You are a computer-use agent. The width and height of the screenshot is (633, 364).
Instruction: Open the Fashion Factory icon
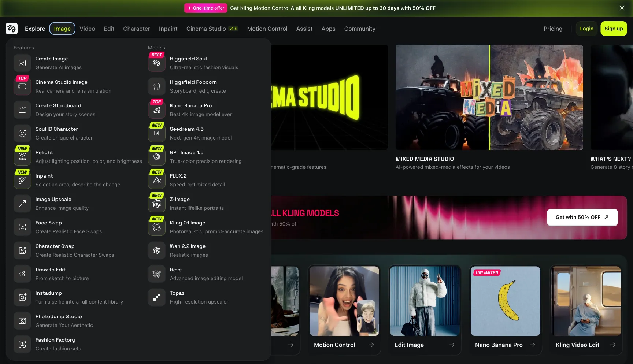pyautogui.click(x=22, y=344)
